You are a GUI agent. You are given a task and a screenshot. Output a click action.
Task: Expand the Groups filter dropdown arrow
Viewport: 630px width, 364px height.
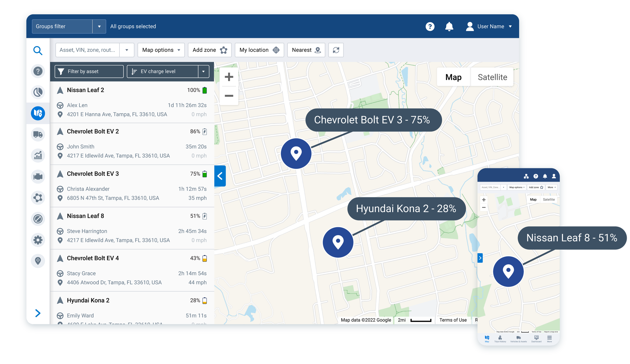click(x=99, y=26)
